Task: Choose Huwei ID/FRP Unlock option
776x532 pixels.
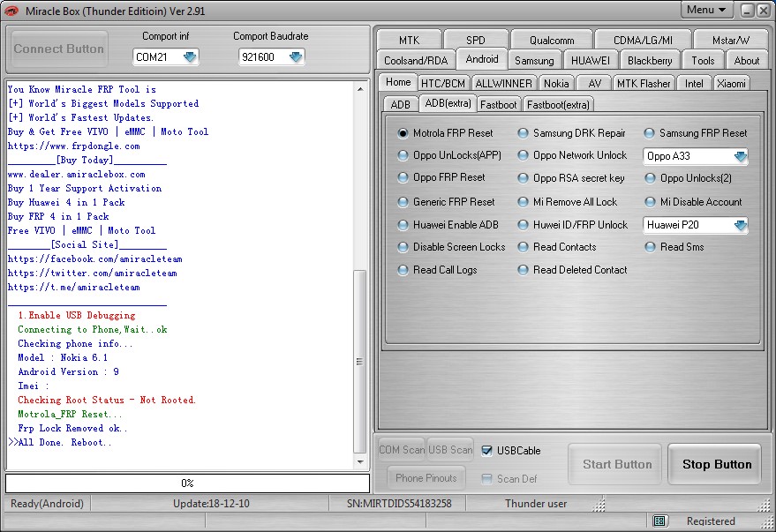Action: pos(523,225)
